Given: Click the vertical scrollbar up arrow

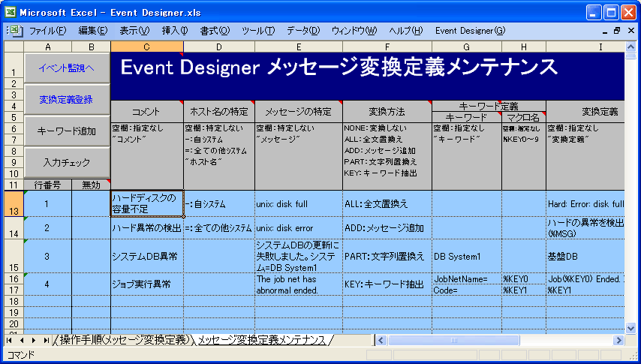Looking at the screenshot, I should (x=630, y=47).
